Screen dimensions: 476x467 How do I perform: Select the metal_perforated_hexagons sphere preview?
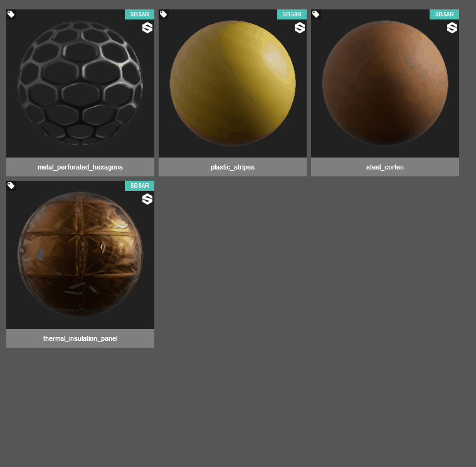[80, 83]
